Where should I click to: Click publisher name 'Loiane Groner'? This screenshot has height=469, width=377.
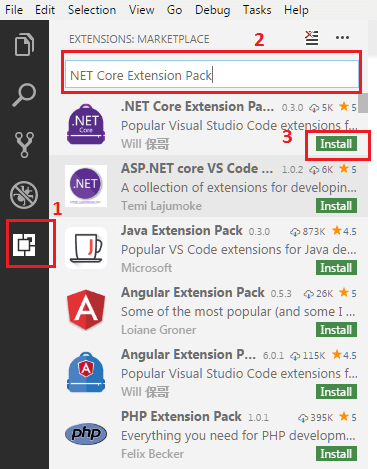pos(158,330)
